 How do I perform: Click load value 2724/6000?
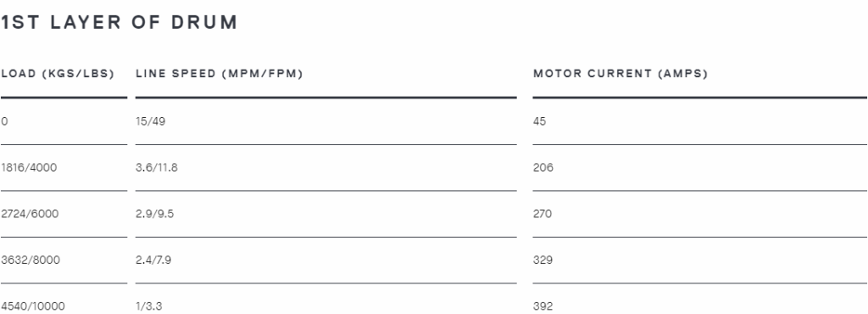point(30,214)
